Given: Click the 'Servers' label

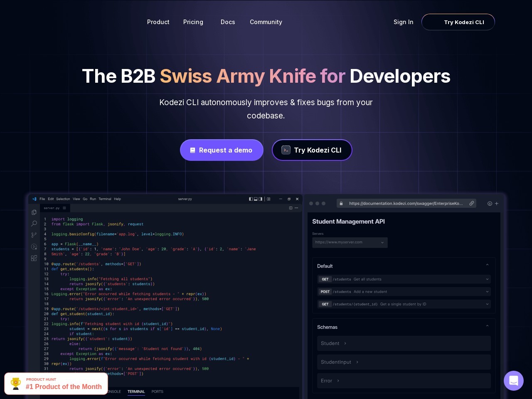Looking at the screenshot, I should [318, 234].
